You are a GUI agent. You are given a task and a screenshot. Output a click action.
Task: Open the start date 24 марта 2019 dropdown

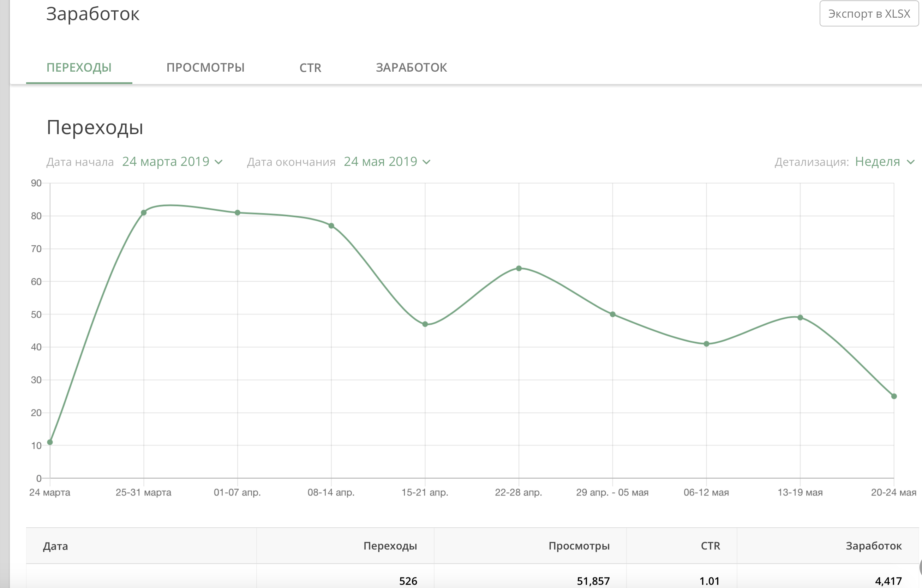pyautogui.click(x=166, y=162)
